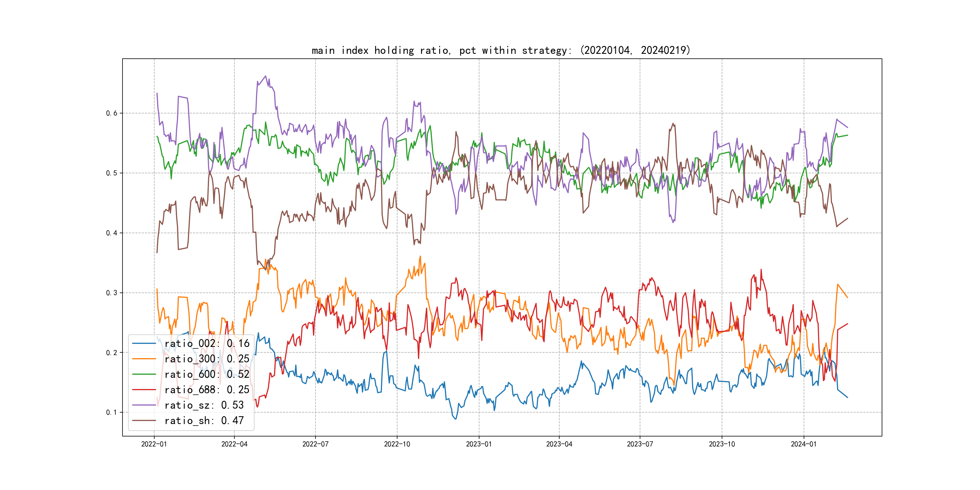The image size is (980, 490).
Task: Click the 2022-10 x-axis tick label
Action: coord(397,444)
